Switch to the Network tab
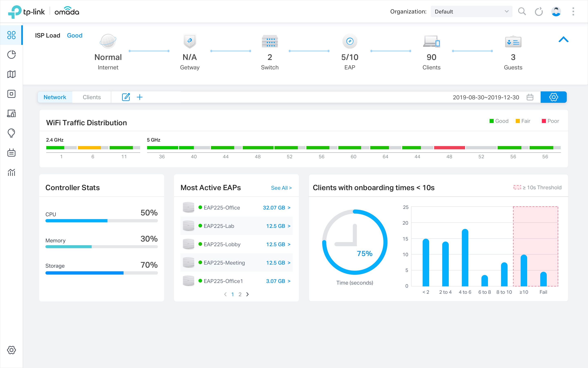588x368 pixels. [55, 97]
